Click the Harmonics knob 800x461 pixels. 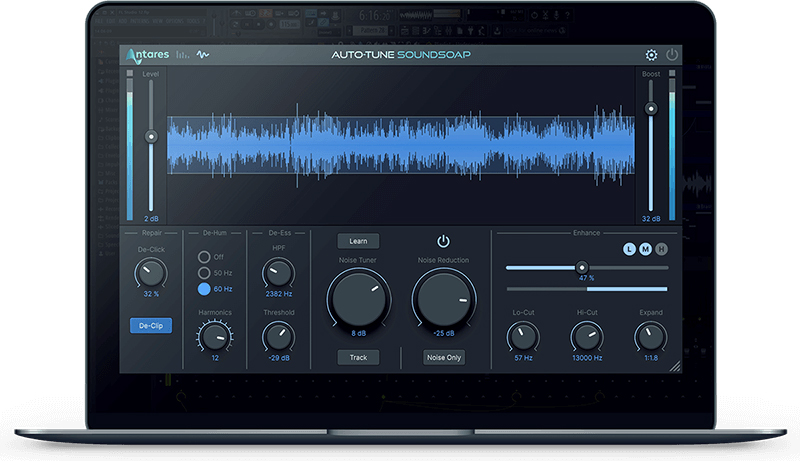(215, 337)
